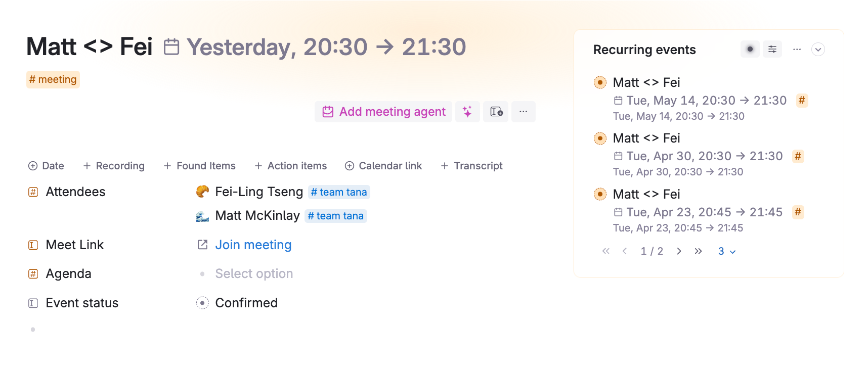Open the Recurring events view options sliders icon
The width and height of the screenshot is (868, 372).
(772, 49)
